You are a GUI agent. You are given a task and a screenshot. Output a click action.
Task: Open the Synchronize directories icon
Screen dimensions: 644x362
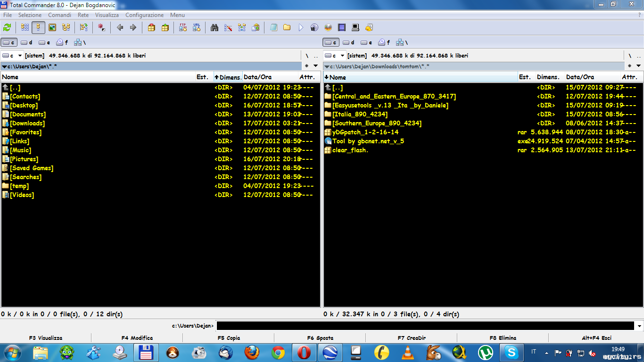242,28
